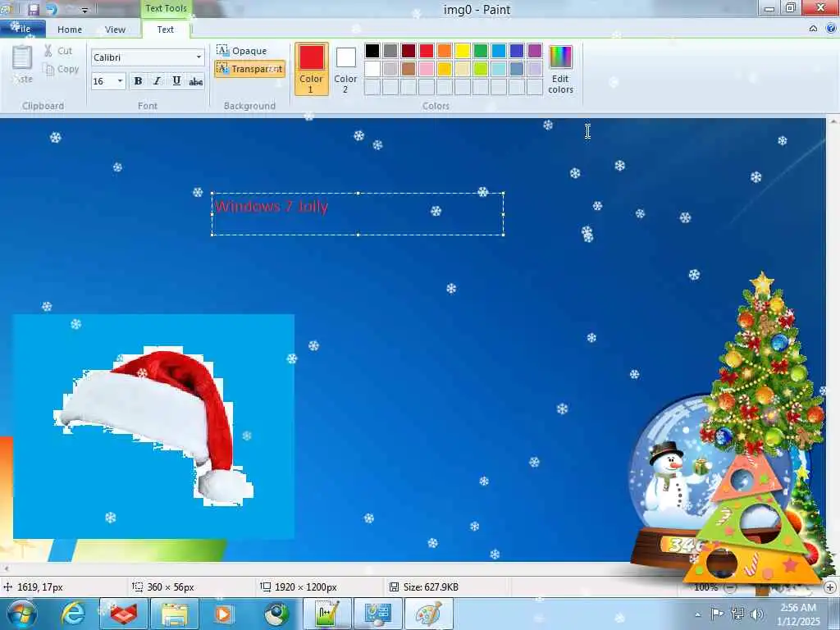840x630 pixels.
Task: Click the network tray icon
Action: (x=737, y=614)
